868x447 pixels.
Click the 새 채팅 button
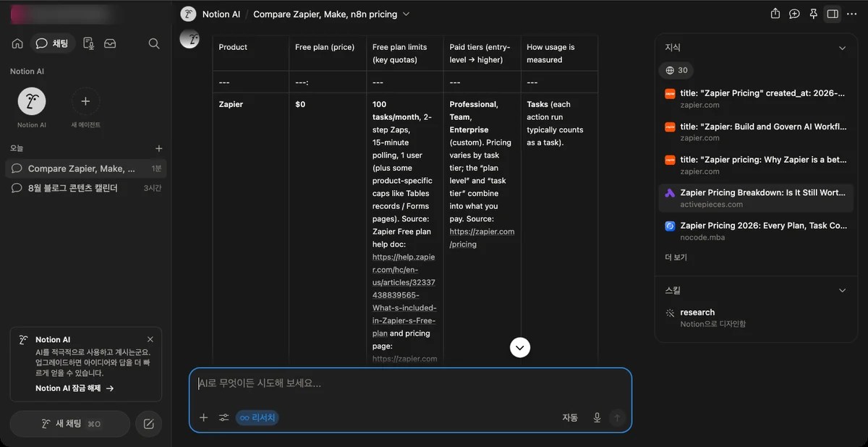(70, 424)
